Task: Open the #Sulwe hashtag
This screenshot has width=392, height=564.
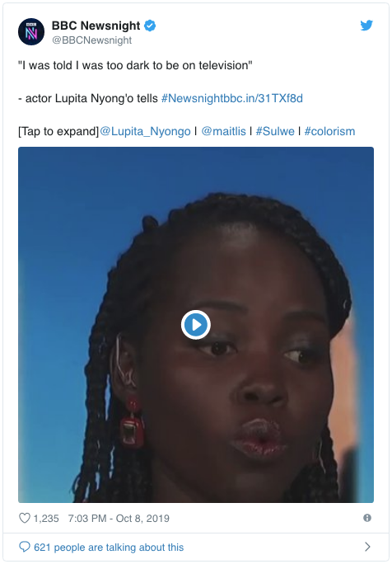Action: click(x=275, y=131)
